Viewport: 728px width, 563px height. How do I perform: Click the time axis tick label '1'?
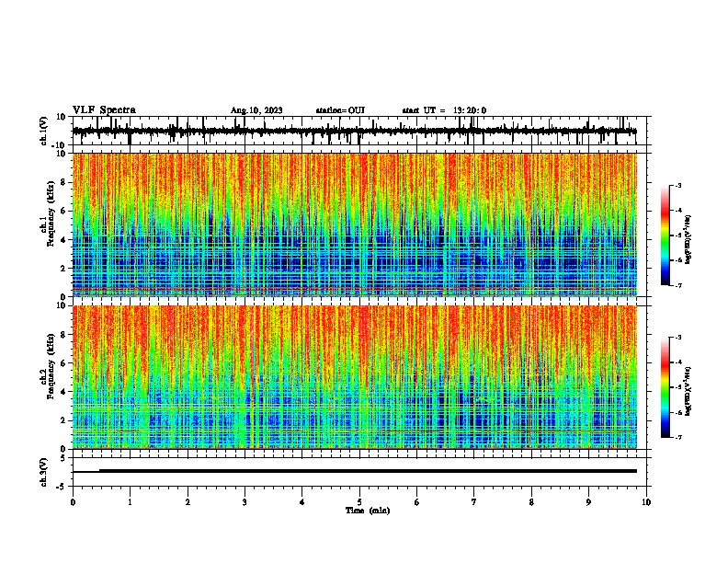130,502
